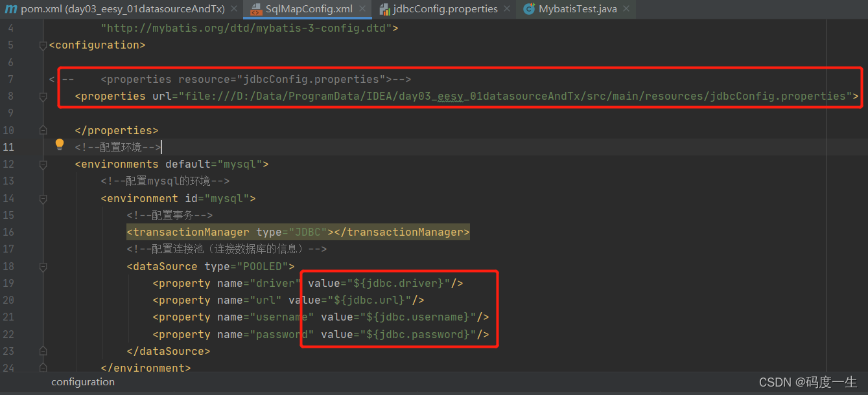Click the opening <configuration> tag
The height and width of the screenshot is (395, 868).
(x=97, y=45)
